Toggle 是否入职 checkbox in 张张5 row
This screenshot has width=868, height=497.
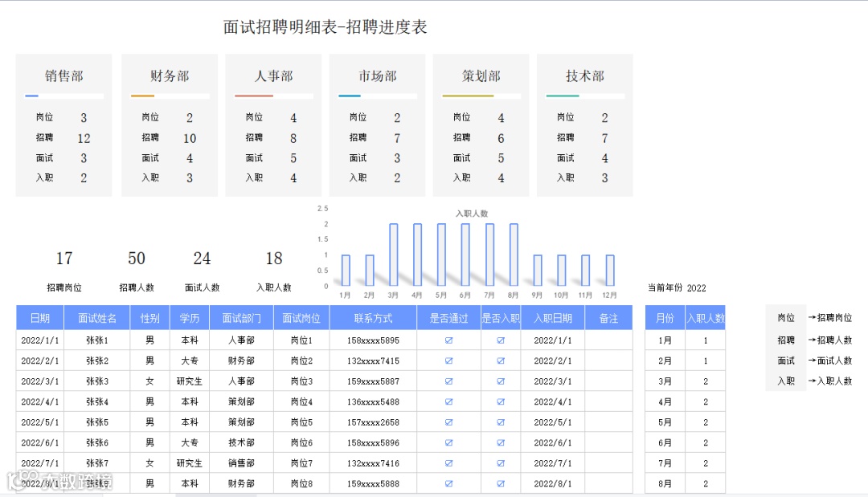(501, 422)
